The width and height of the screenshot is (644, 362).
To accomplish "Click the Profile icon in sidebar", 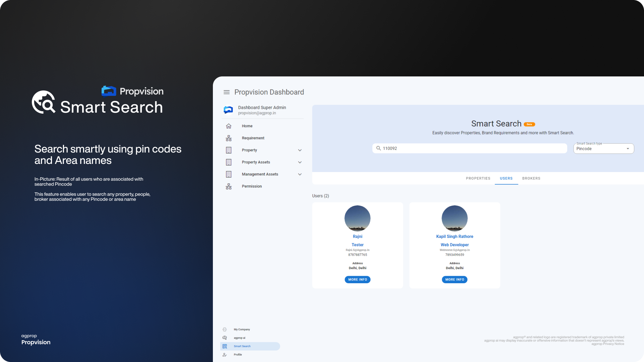I will point(225,355).
